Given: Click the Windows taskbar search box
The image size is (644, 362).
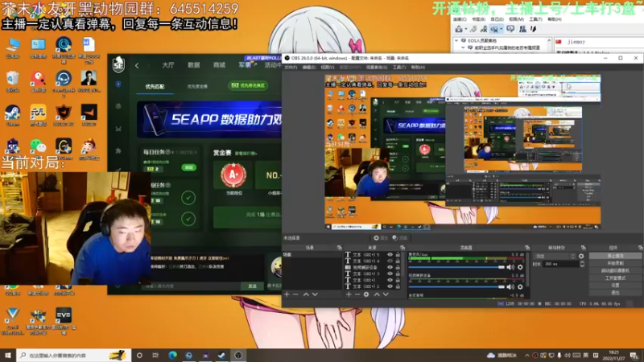Looking at the screenshot, I should 74,356.
